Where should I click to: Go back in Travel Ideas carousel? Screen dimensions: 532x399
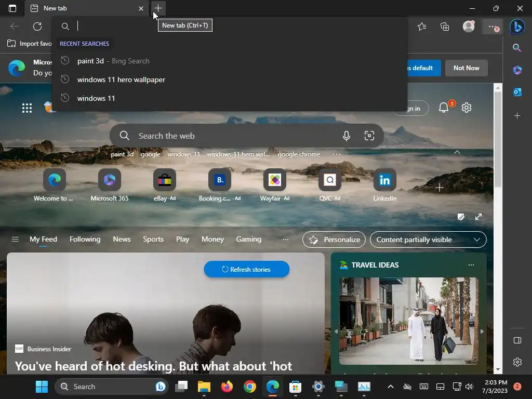coord(336,331)
